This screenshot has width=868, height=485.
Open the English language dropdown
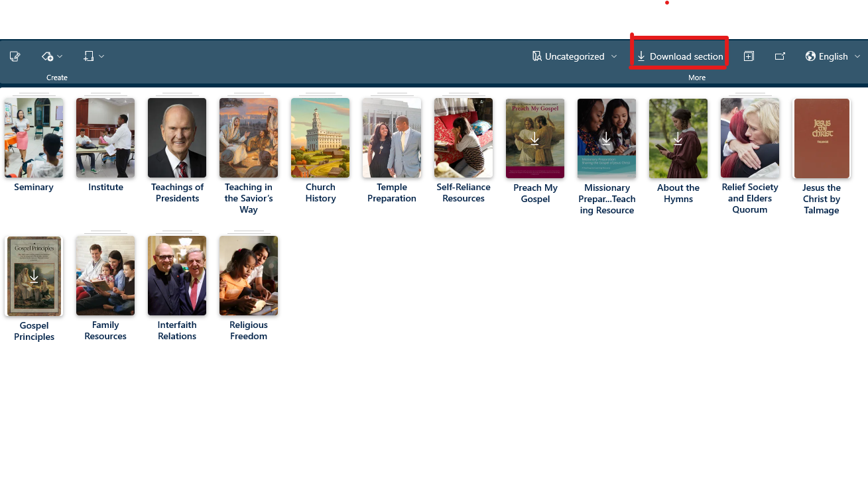click(x=833, y=56)
